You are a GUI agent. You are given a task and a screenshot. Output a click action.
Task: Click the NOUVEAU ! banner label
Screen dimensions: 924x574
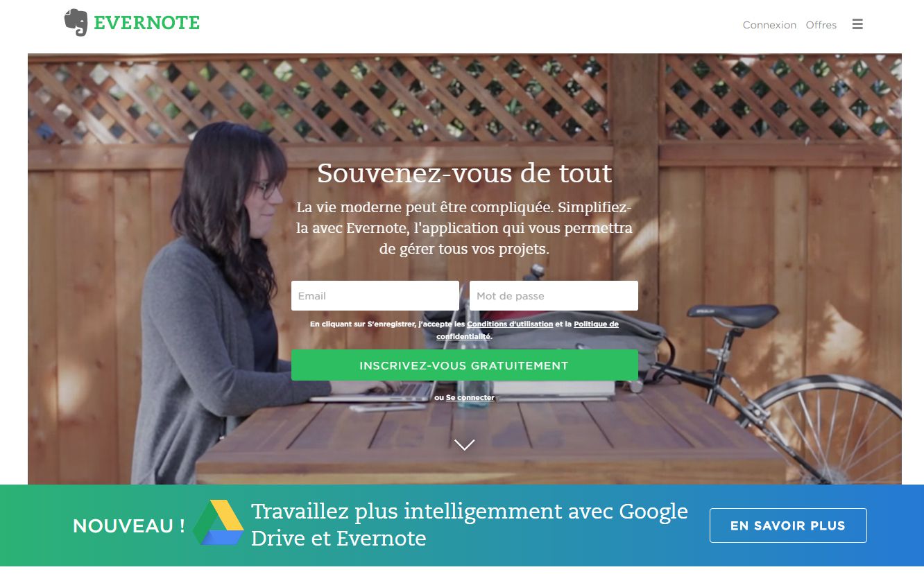tap(129, 526)
